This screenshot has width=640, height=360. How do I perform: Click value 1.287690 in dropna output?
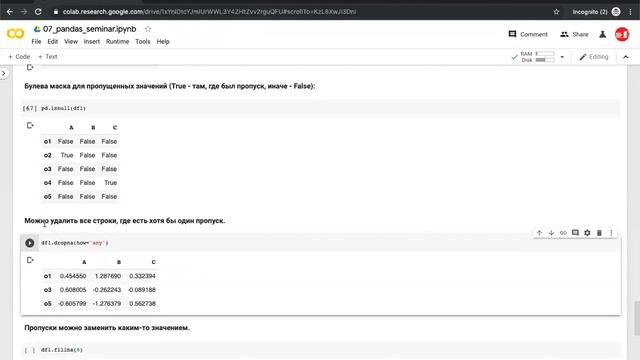(108, 276)
